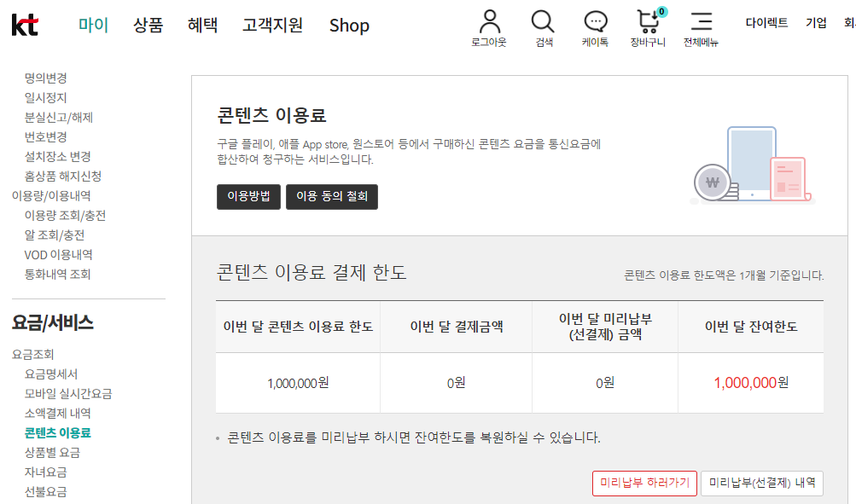Click the 이용방법 button
This screenshot has width=856, height=504.
(248, 196)
